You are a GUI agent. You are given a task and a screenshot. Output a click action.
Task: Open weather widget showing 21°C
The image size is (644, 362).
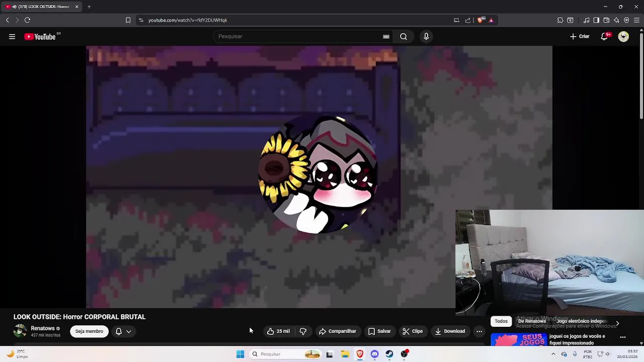[x=16, y=354]
